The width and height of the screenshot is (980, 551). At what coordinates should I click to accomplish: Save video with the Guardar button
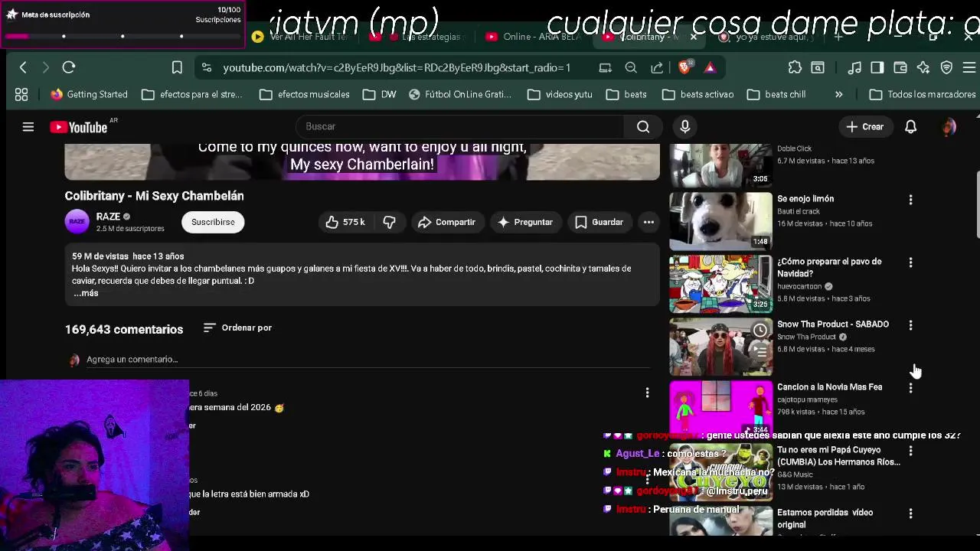point(599,222)
